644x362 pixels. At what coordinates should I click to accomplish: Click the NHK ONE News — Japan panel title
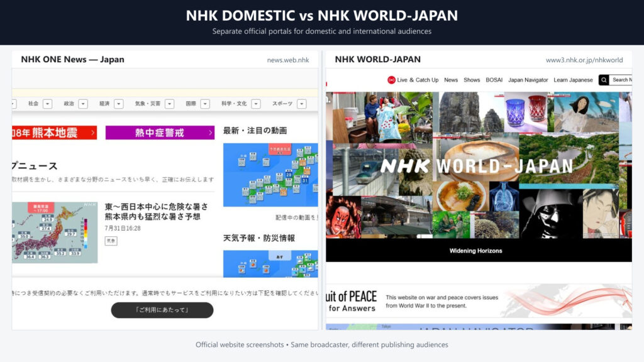tap(73, 60)
